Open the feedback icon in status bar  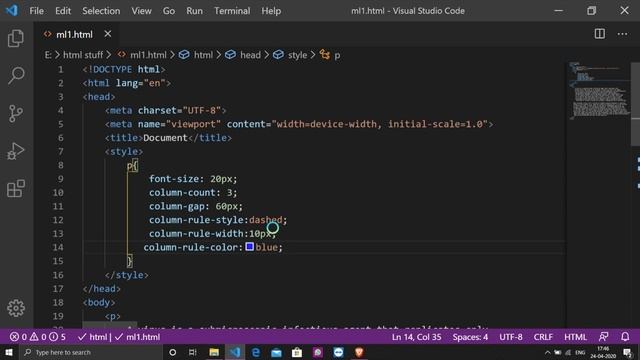pos(603,337)
